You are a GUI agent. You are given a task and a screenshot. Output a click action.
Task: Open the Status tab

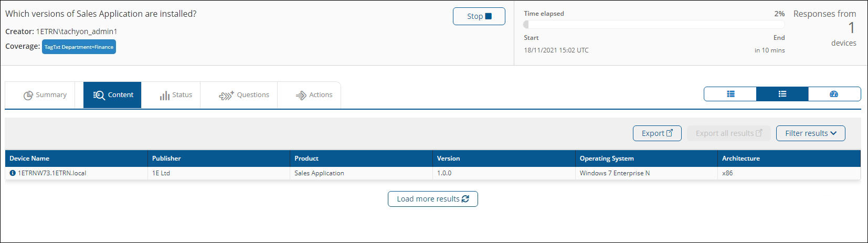coord(176,95)
